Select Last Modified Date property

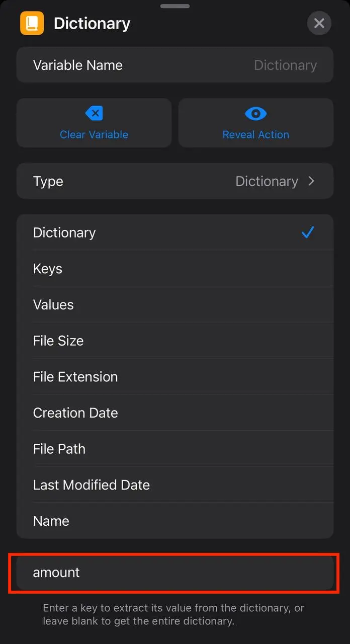pos(174,485)
